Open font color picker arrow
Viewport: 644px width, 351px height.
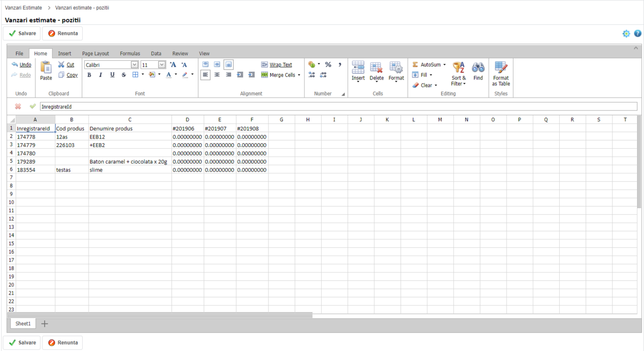(176, 75)
